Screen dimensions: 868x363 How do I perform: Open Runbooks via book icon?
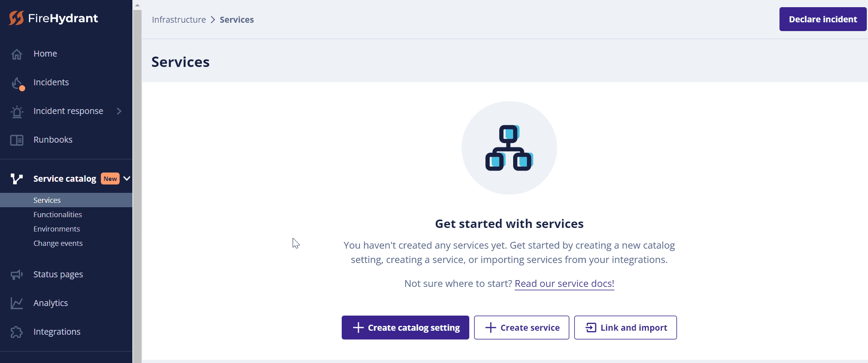point(17,140)
